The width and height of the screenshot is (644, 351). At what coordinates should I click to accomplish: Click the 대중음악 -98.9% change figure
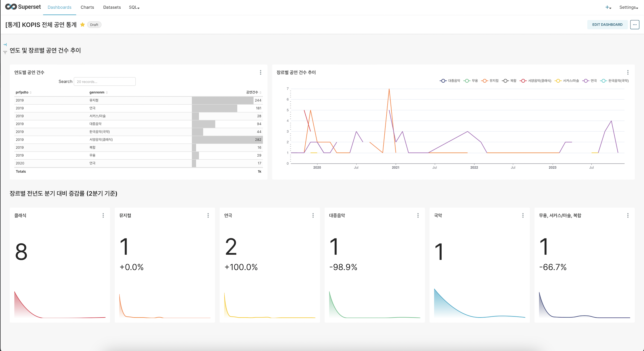coord(343,267)
